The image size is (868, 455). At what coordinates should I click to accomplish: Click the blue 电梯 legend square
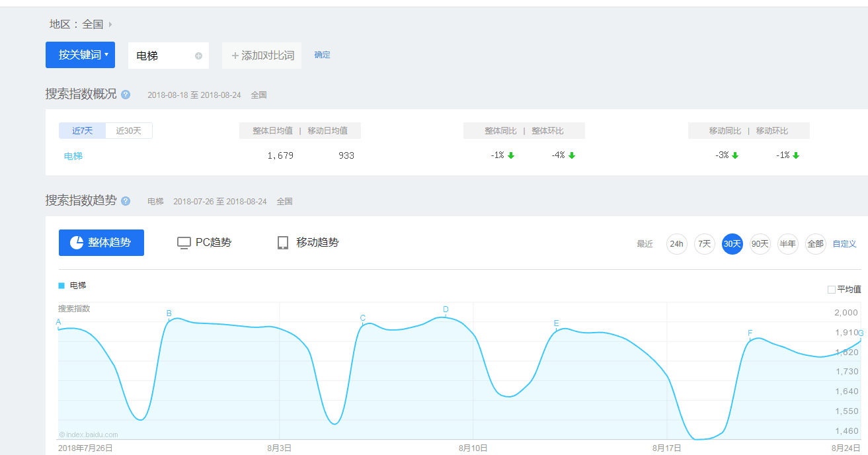click(61, 286)
